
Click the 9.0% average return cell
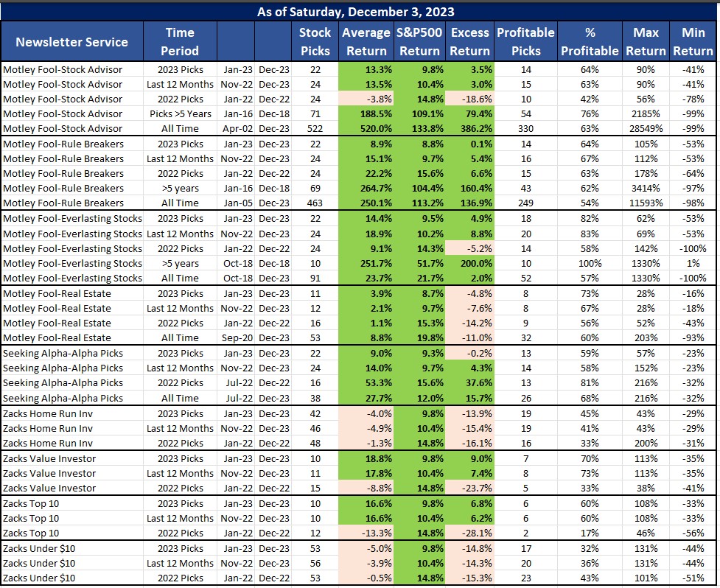(x=366, y=354)
